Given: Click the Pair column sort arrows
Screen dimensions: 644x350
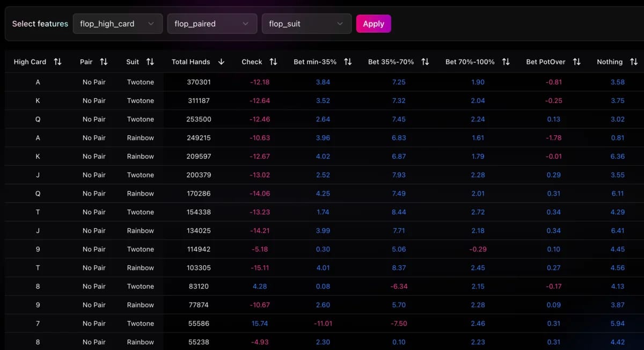Looking at the screenshot, I should click(104, 62).
